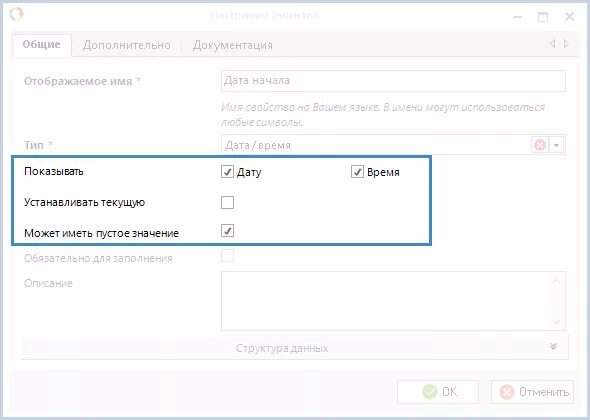Image resolution: width=590 pixels, height=420 pixels.
Task: Check Обязательно для заполнения checkbox
Action: pos(227,256)
